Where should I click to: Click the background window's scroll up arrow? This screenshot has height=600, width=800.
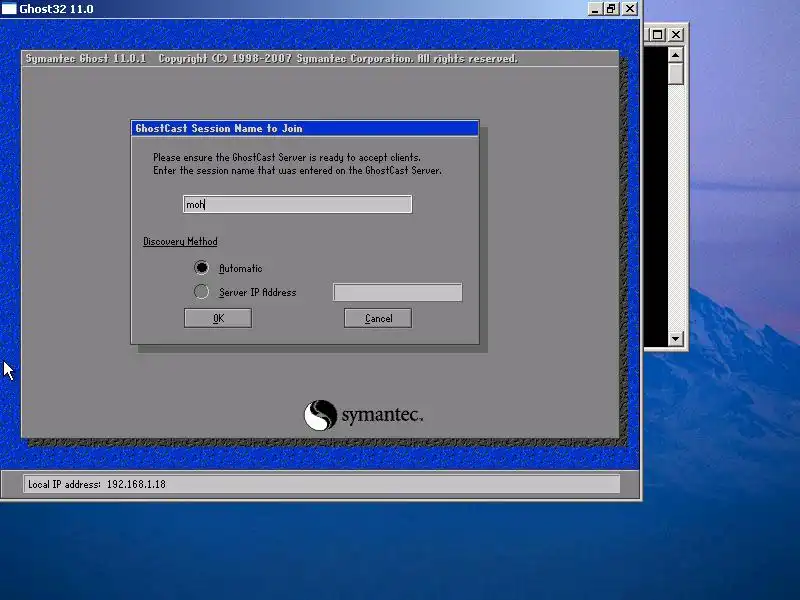676,55
